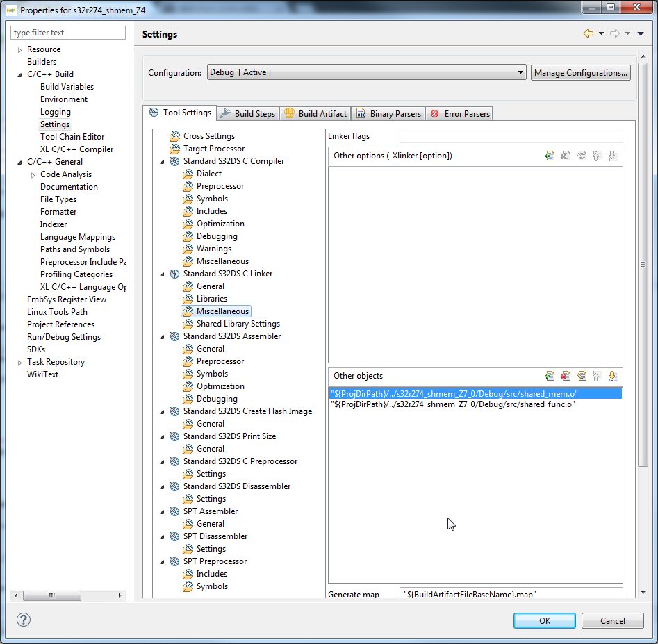Switch to the Build Steps tab
Viewport: 658px width, 644px height.
click(248, 114)
